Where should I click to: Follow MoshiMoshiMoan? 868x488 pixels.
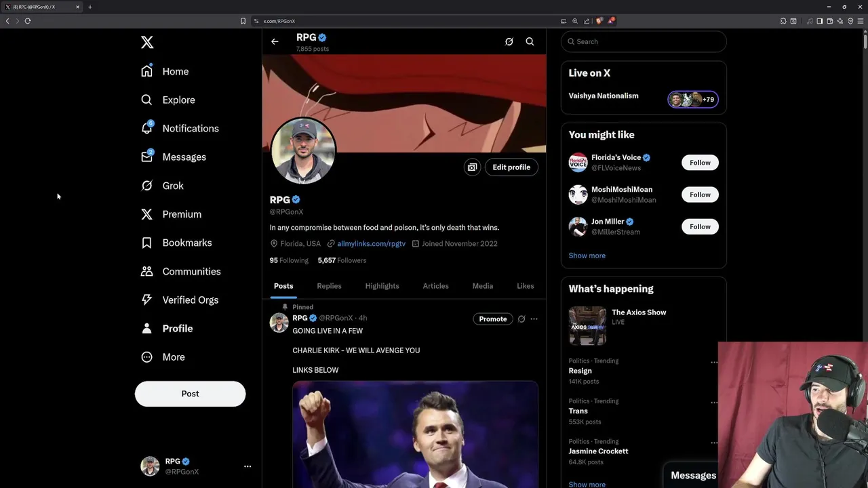(x=700, y=195)
